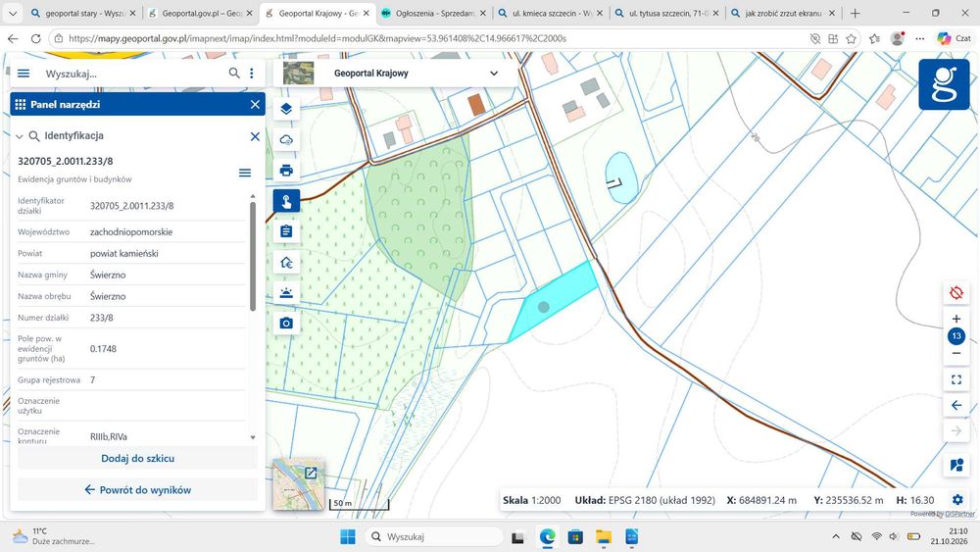Open the cloud data services tool
980x552 pixels.
pyautogui.click(x=286, y=139)
